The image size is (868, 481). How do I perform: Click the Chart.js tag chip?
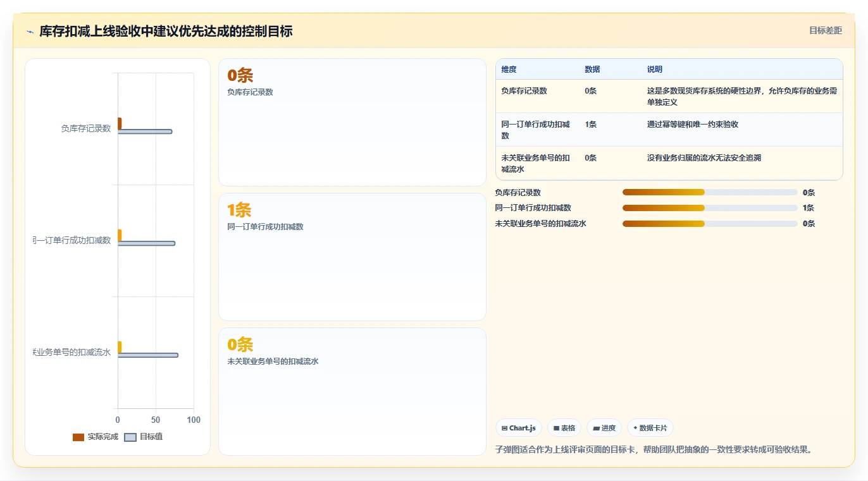pos(518,428)
